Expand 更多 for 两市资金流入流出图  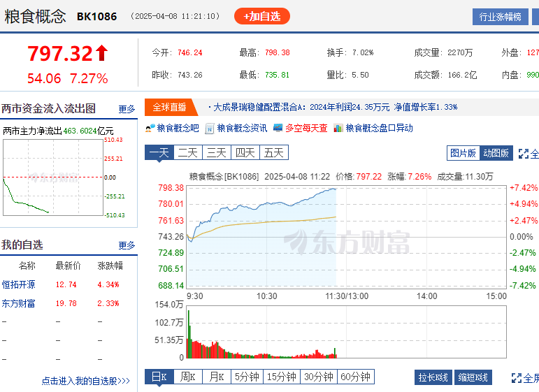pos(127,109)
